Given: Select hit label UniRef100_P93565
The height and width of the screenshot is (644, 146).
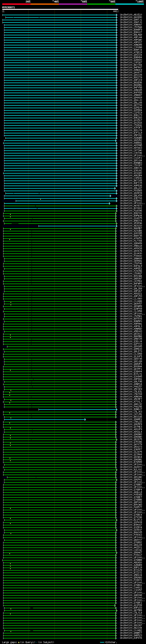Looking at the screenshot, I should [x=131, y=191].
